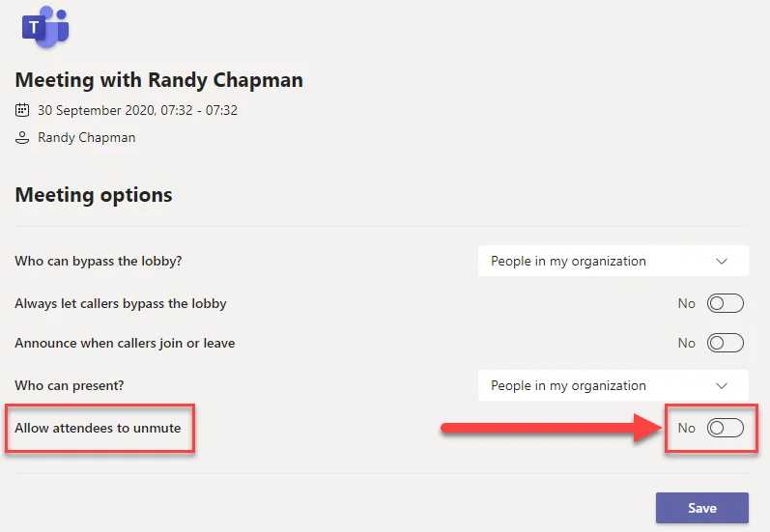Click the calendar icon beside the meeting date
The height and width of the screenshot is (532, 770).
22,110
